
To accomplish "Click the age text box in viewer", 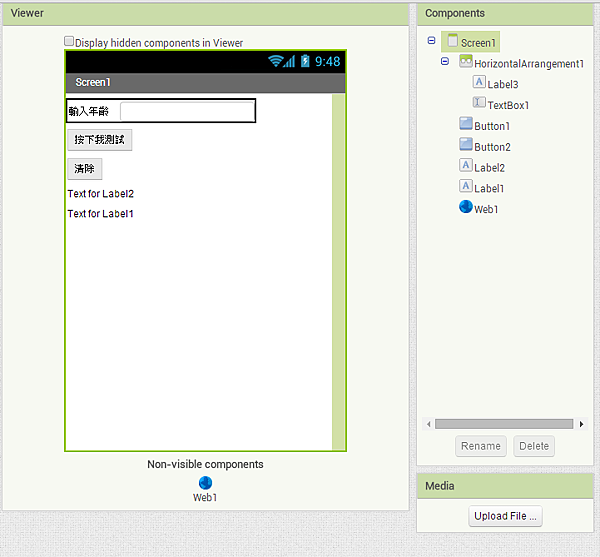I will pyautogui.click(x=187, y=111).
